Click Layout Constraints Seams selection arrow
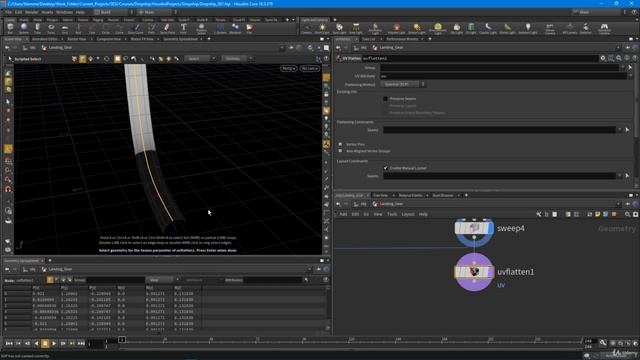Image resolution: width=640 pixels, height=360 pixels. (x=627, y=176)
